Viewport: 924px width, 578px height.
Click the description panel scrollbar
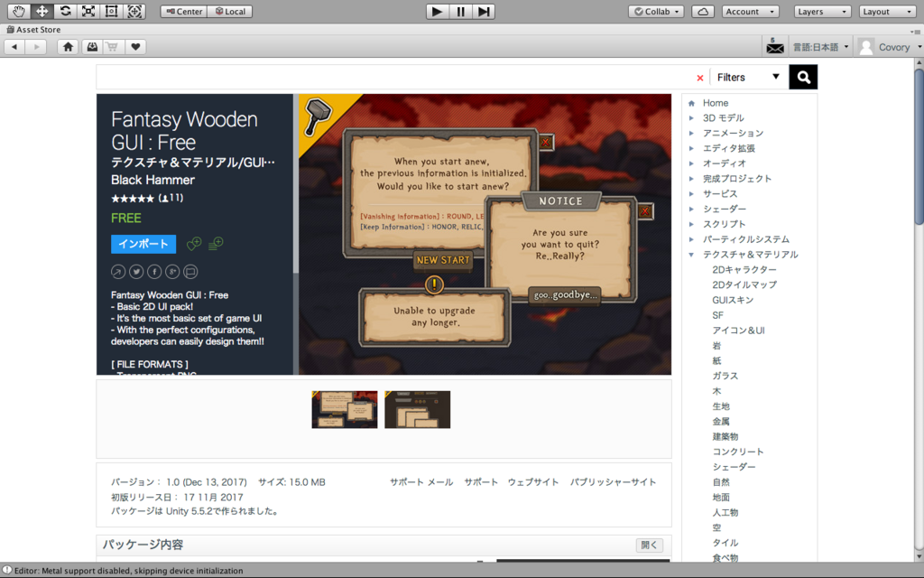296,184
